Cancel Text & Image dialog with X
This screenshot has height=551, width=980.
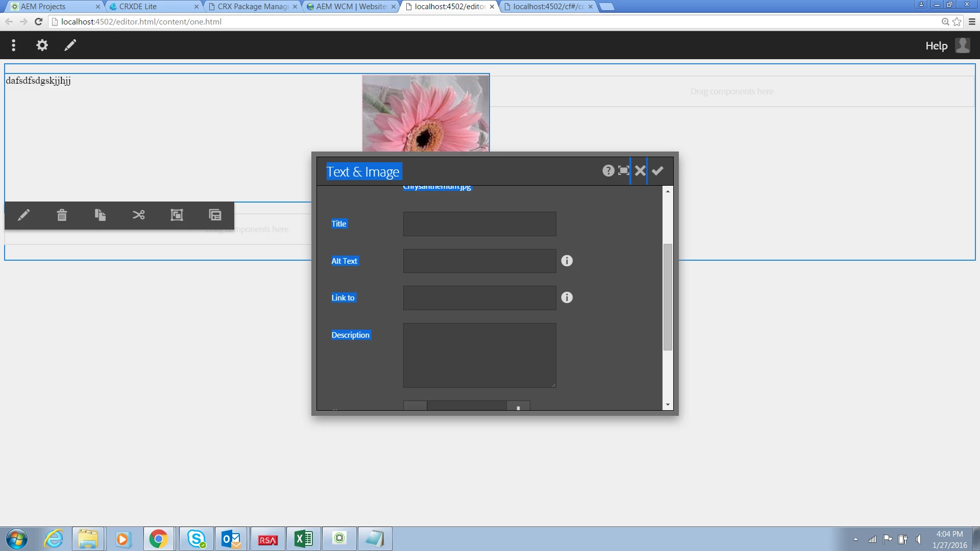(x=640, y=170)
